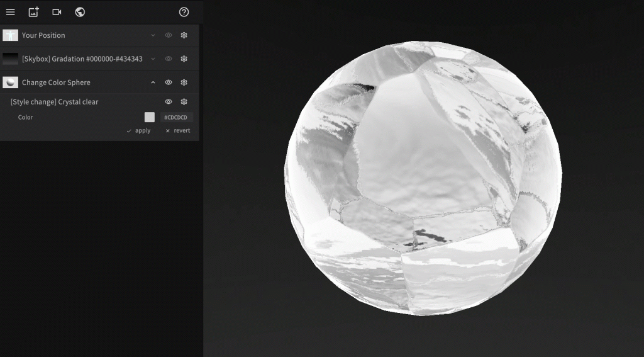Click the revert button

[177, 131]
